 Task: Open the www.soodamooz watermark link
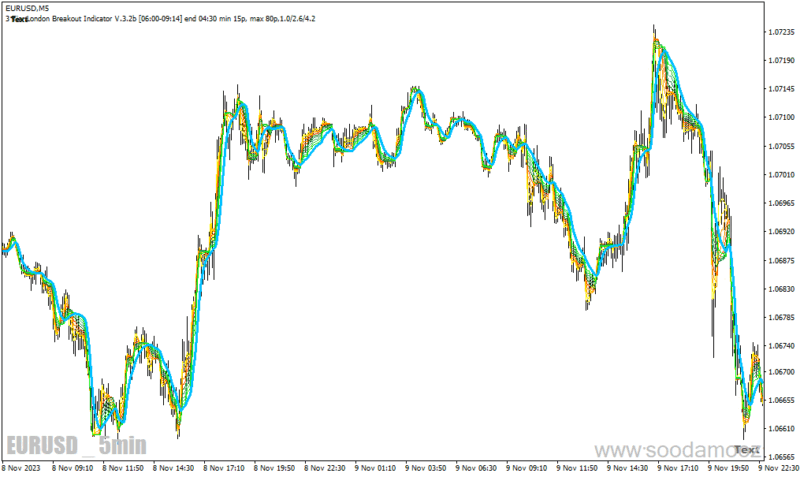(678, 450)
